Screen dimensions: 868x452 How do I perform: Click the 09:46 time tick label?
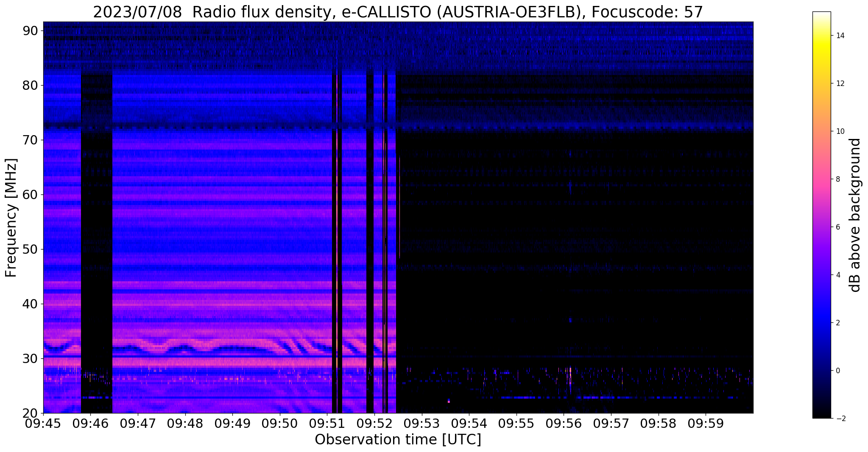click(x=91, y=423)
